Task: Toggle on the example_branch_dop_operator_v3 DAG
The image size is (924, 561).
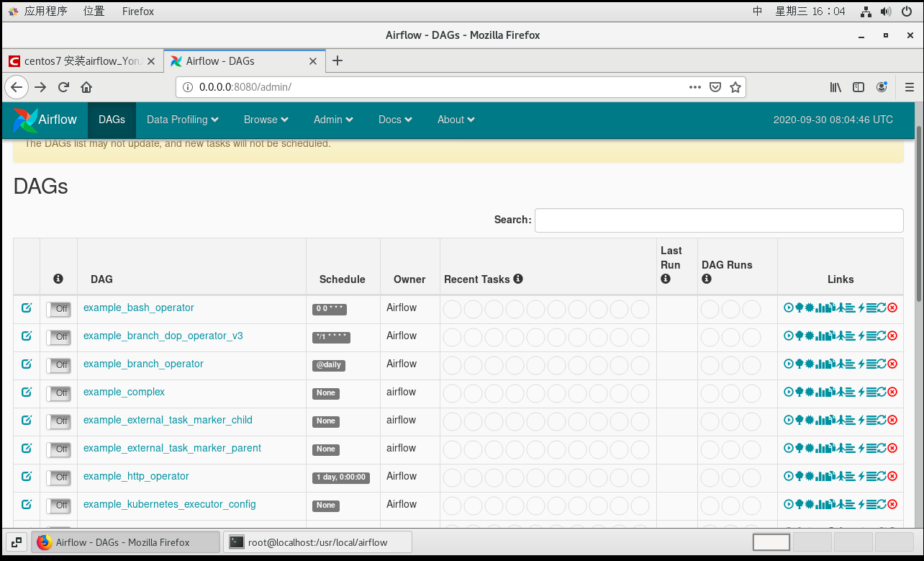Action: point(58,337)
